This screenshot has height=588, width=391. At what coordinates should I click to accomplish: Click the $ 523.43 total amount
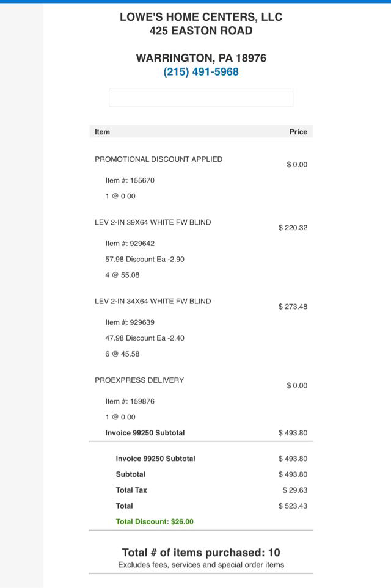[293, 506]
